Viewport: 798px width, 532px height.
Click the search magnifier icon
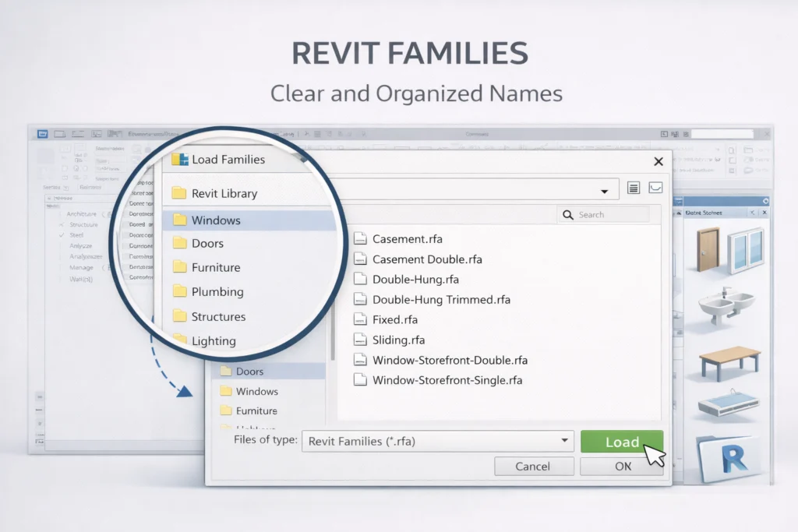click(570, 214)
